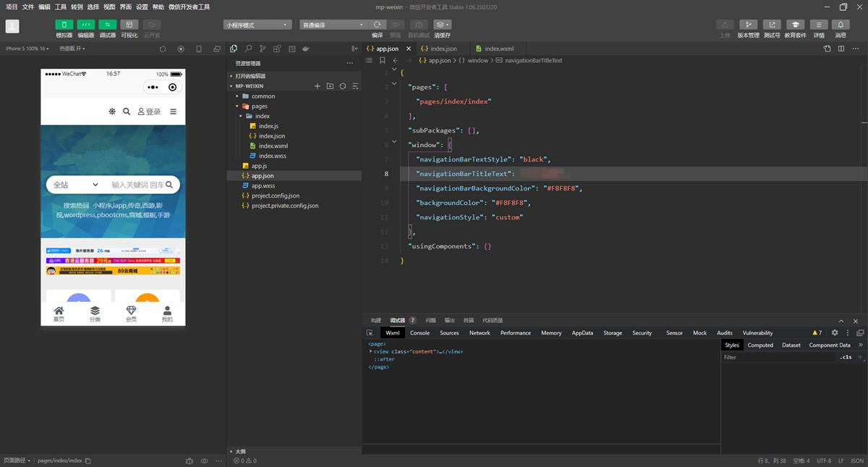This screenshot has height=467, width=868.
Task: Open search icon in the editor sidebar
Action: click(x=248, y=49)
